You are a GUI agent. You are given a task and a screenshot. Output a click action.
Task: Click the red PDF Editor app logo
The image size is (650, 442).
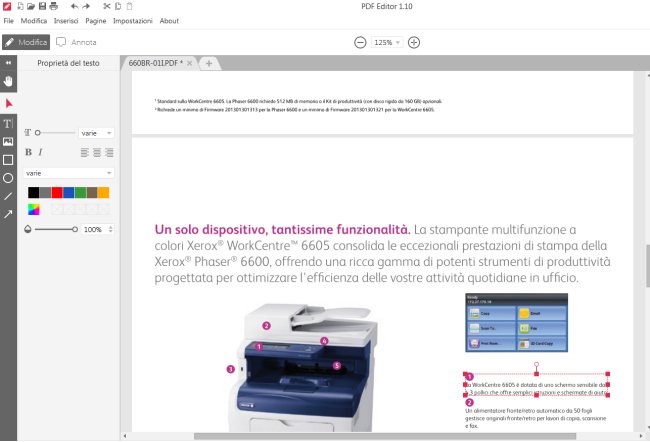pos(7,6)
